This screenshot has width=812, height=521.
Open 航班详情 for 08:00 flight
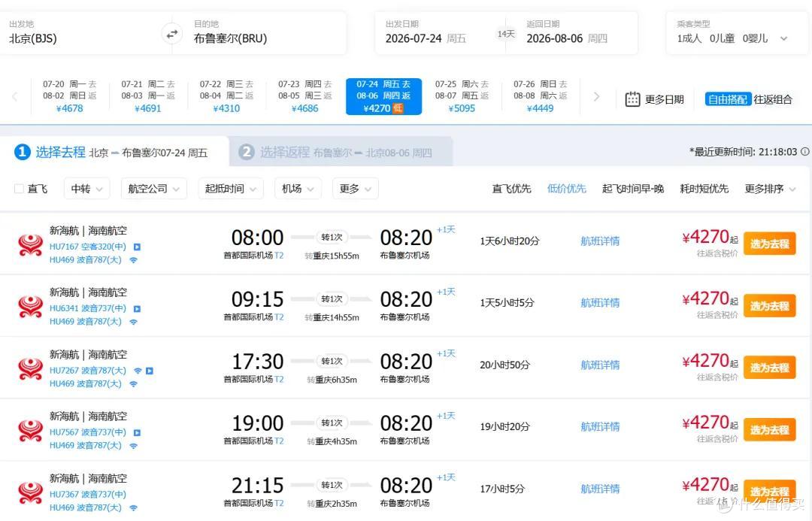(600, 241)
